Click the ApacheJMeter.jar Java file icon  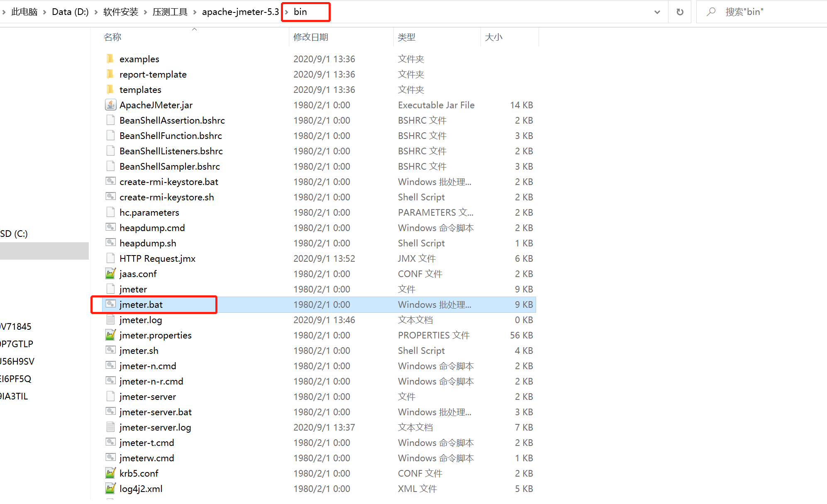click(x=110, y=105)
